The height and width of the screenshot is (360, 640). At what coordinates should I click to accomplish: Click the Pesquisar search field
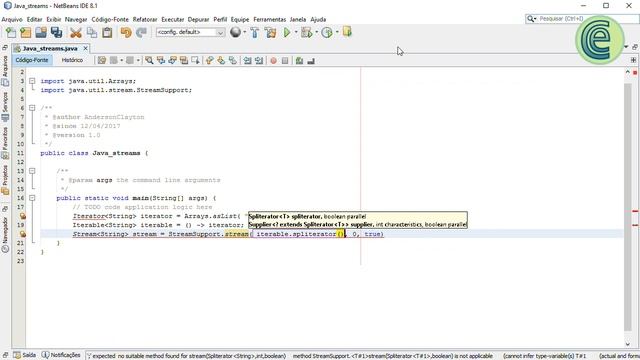(x=582, y=19)
